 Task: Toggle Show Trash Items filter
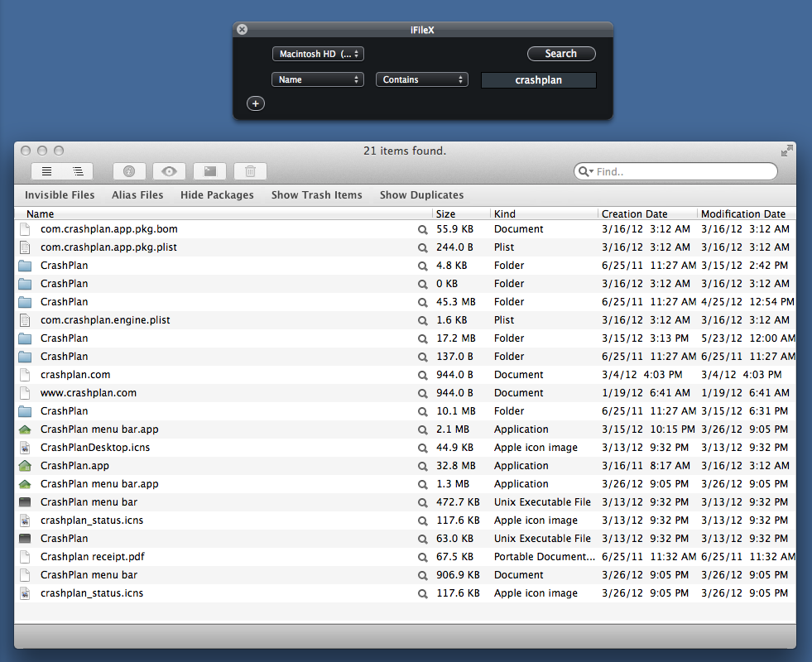click(x=316, y=195)
